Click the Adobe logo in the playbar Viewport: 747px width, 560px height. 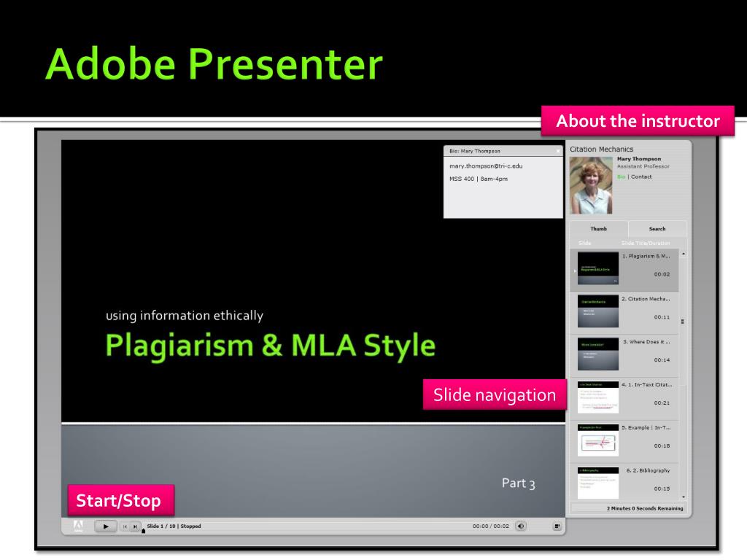[78, 526]
